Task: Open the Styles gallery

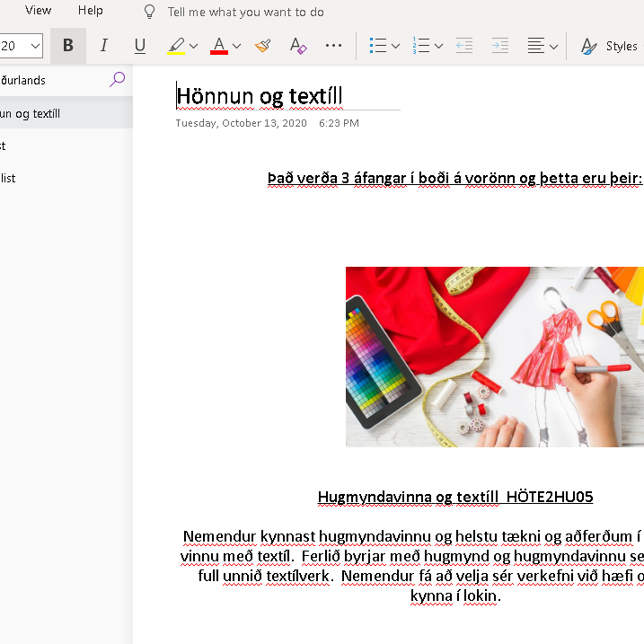Action: (611, 46)
